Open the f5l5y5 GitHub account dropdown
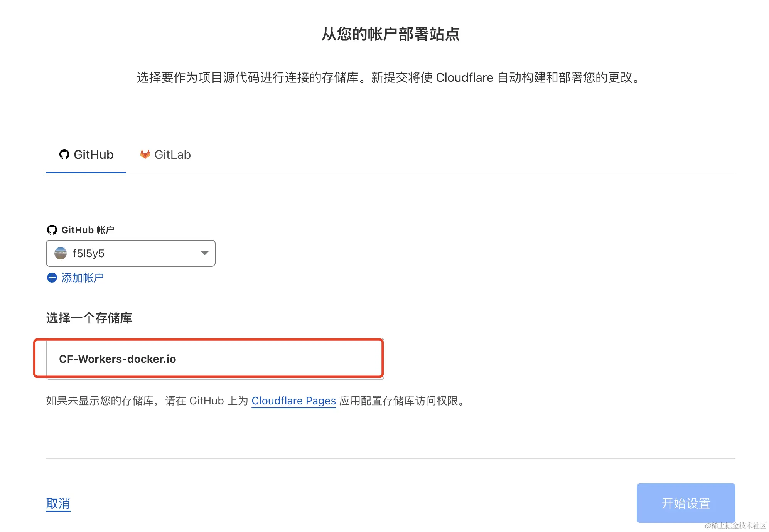The image size is (769, 532). (130, 253)
